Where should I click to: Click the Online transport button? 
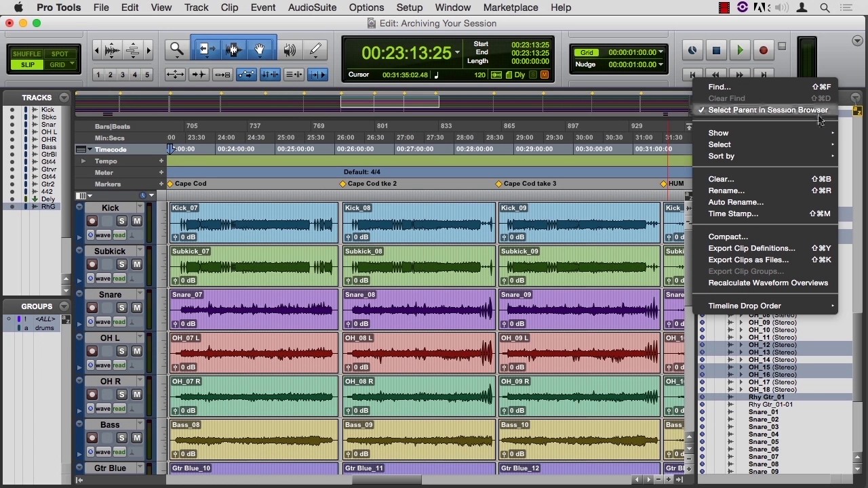[692, 50]
